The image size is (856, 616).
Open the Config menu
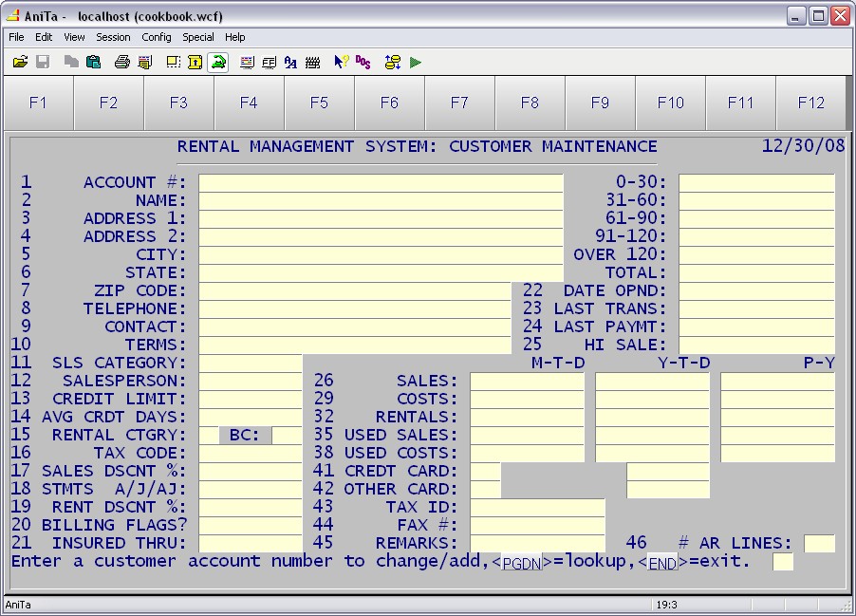[157, 37]
